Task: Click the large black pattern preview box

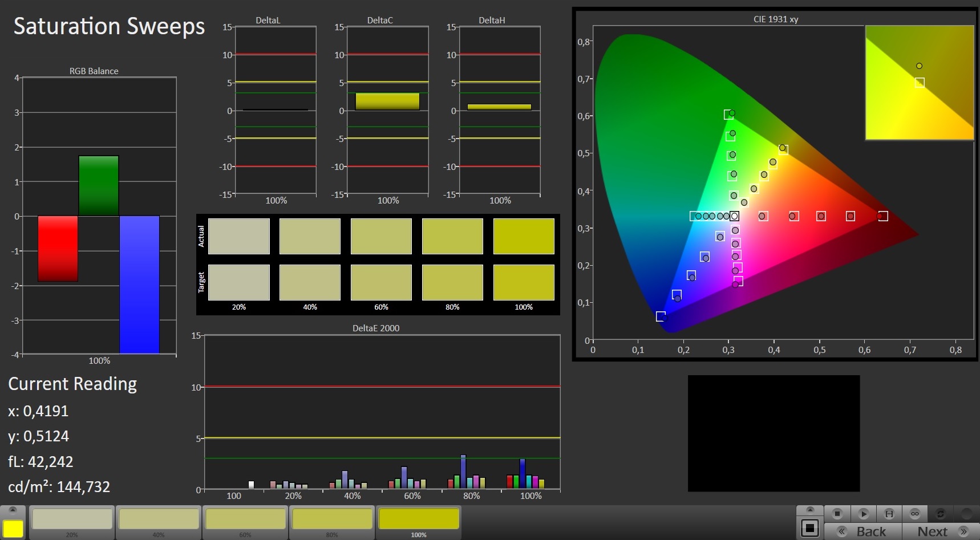Action: [x=774, y=433]
